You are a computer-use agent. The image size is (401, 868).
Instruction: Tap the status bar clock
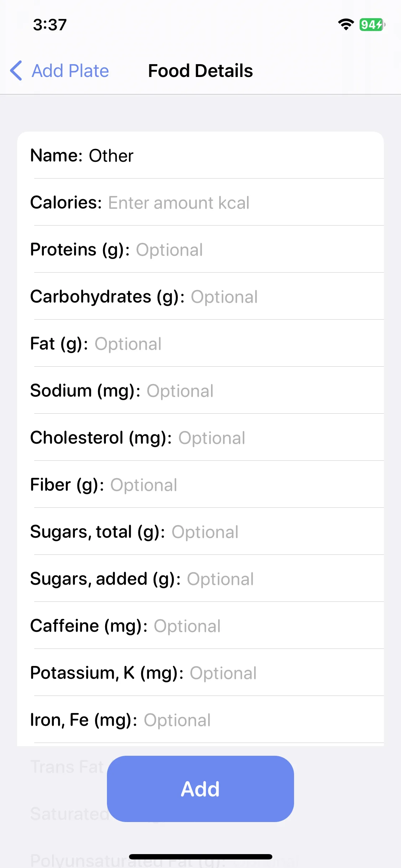[50, 25]
